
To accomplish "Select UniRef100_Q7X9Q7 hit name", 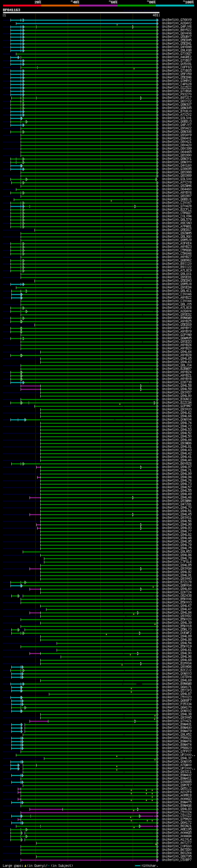I will [x=177, y=54].
